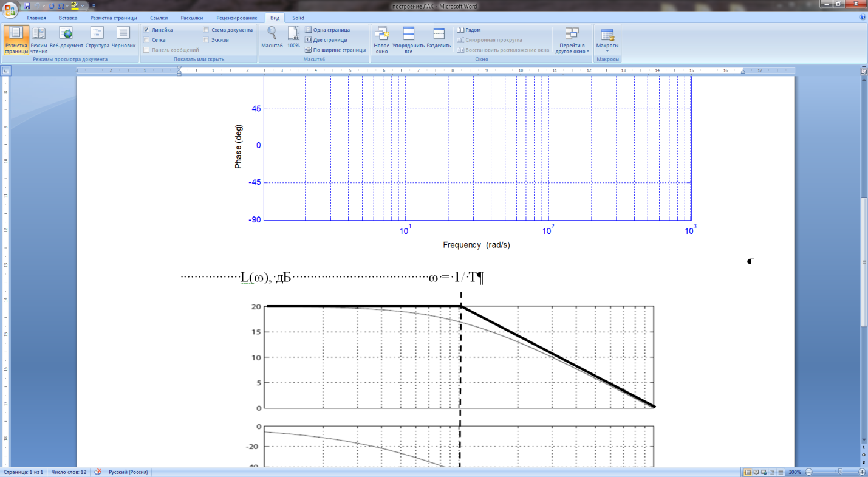Open Word help question mark icon
Viewport: 868px width, 477px height.
[863, 18]
